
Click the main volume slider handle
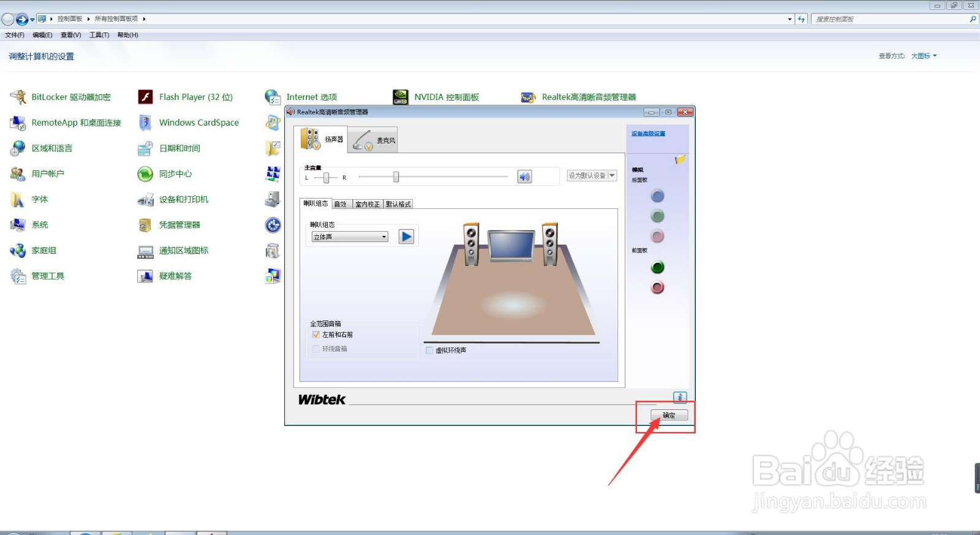tap(396, 177)
